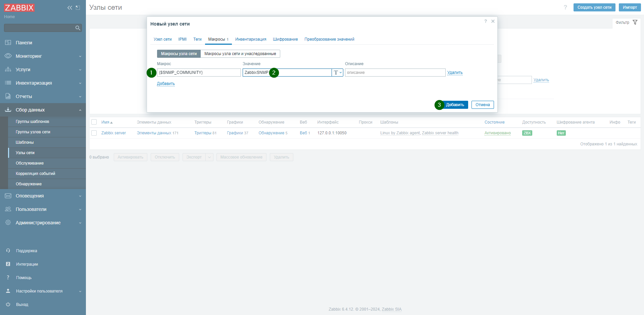Click the Импорт button

(x=630, y=7)
